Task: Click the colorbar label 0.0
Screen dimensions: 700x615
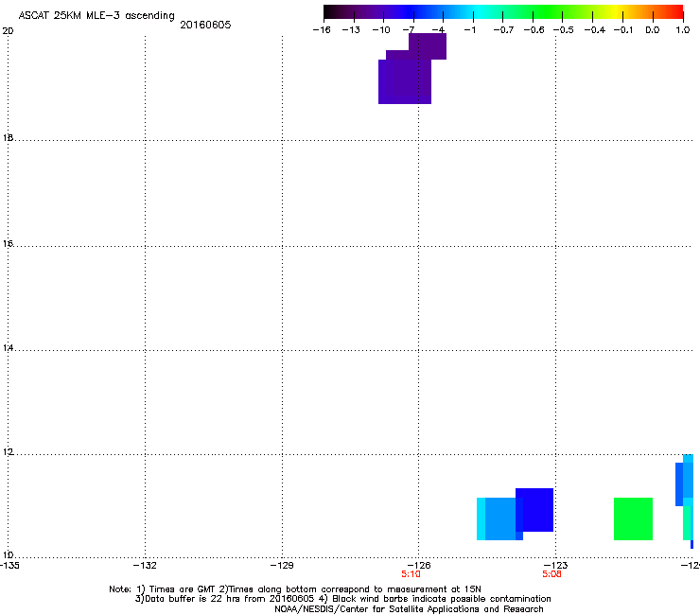Action: [x=653, y=30]
